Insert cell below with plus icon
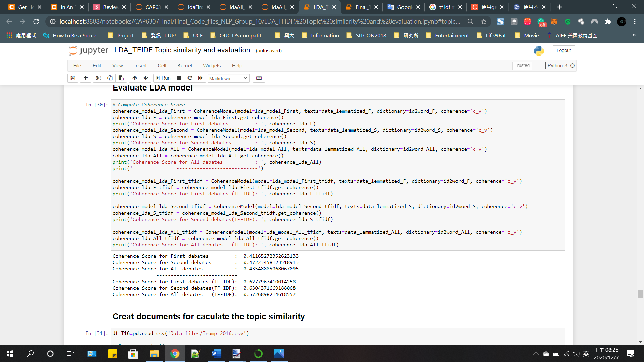Viewport: 644px width, 362px height. pyautogui.click(x=86, y=78)
